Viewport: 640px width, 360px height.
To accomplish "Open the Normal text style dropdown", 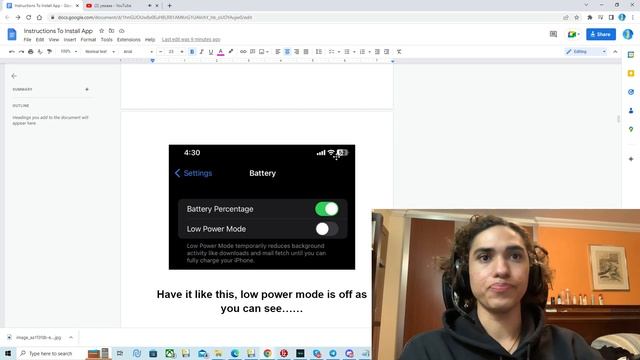I will [x=100, y=52].
